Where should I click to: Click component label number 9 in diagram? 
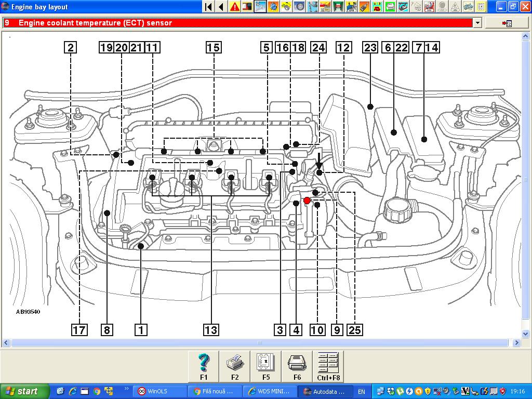(337, 330)
